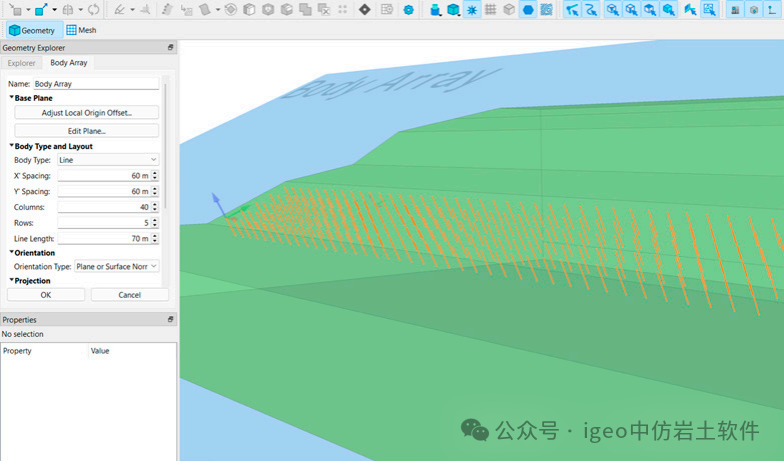Undock the Geometry Explorer panel
The width and height of the screenshot is (784, 461).
[170, 48]
